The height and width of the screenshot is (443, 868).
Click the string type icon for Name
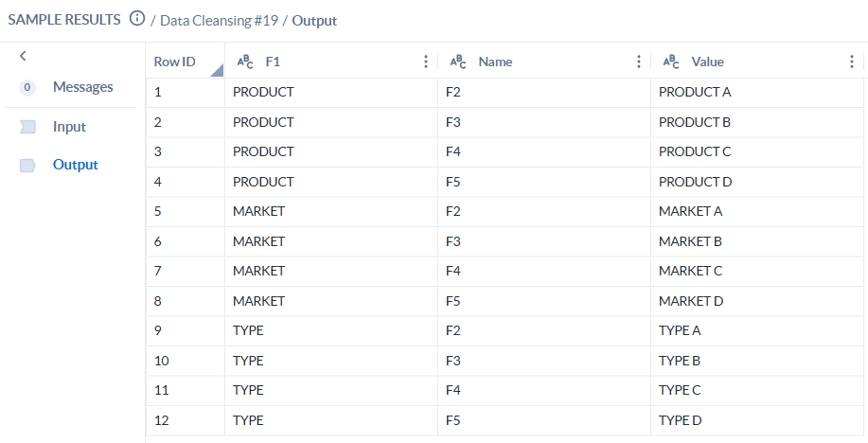pyautogui.click(x=457, y=62)
